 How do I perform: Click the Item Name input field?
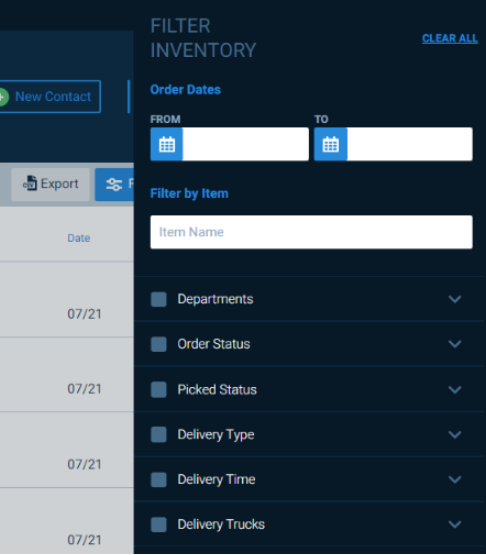[x=311, y=232]
